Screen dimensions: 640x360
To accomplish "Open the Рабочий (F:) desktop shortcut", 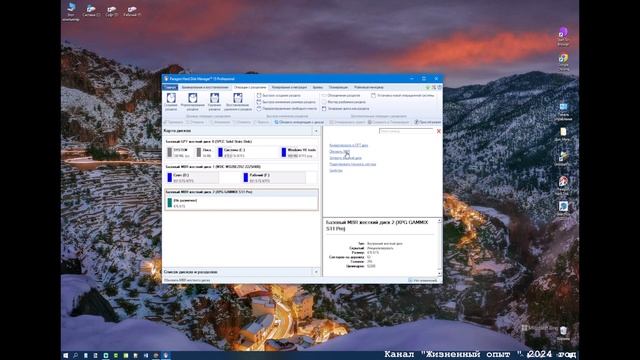I will 132,11.
